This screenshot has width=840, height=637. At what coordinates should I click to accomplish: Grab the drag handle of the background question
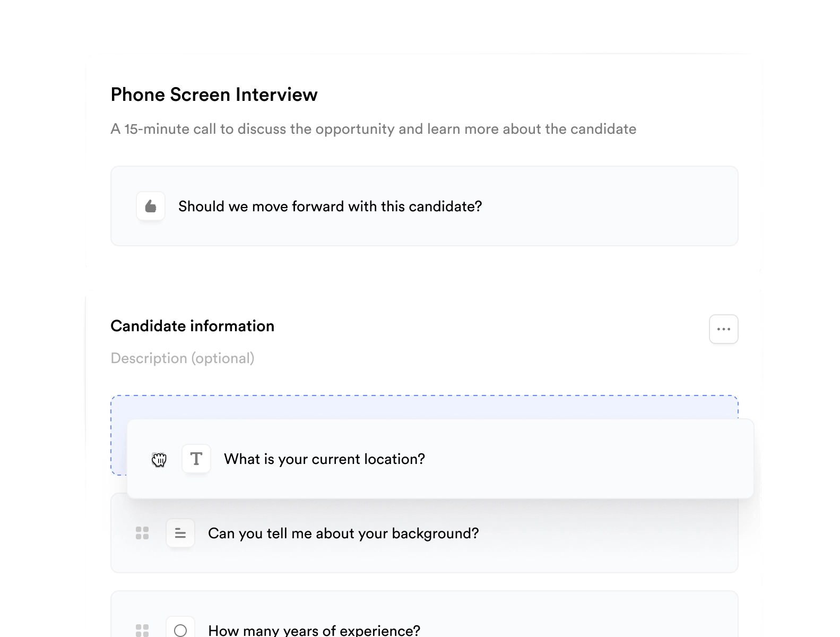142,533
